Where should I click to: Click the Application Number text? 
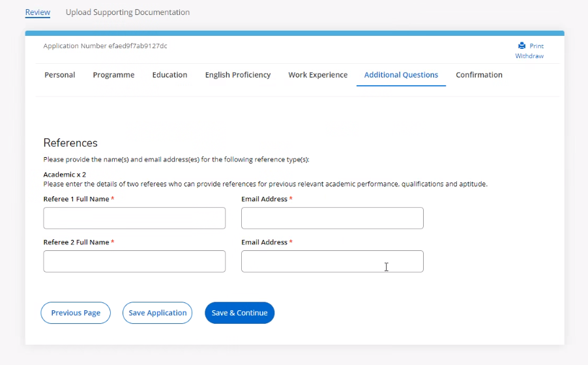click(x=106, y=46)
